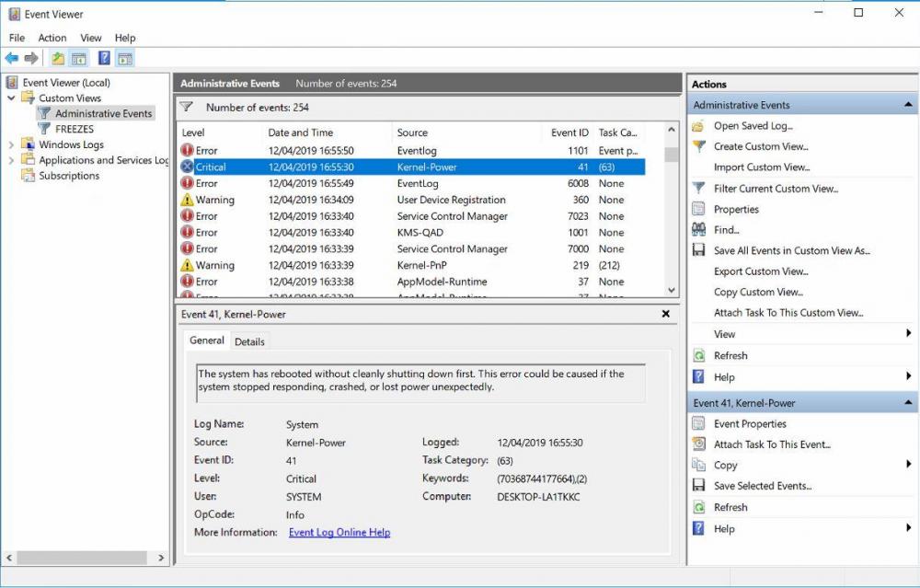The image size is (920, 588).
Task: Switch to the Details tab
Action: pyautogui.click(x=249, y=341)
